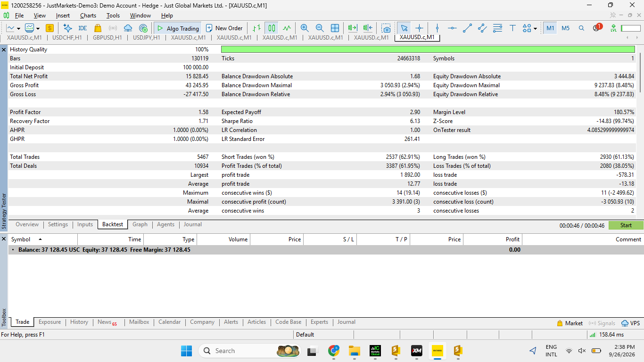Click the green Start button
This screenshot has height=362, width=644.
click(x=626, y=225)
